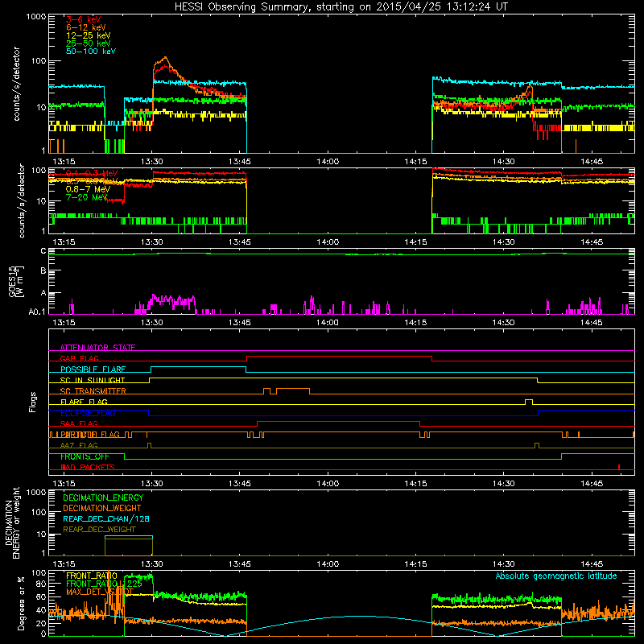Select the yellow FLARE_FLAG label
Image resolution: width=644 pixels, height=644 pixels.
coord(84,402)
